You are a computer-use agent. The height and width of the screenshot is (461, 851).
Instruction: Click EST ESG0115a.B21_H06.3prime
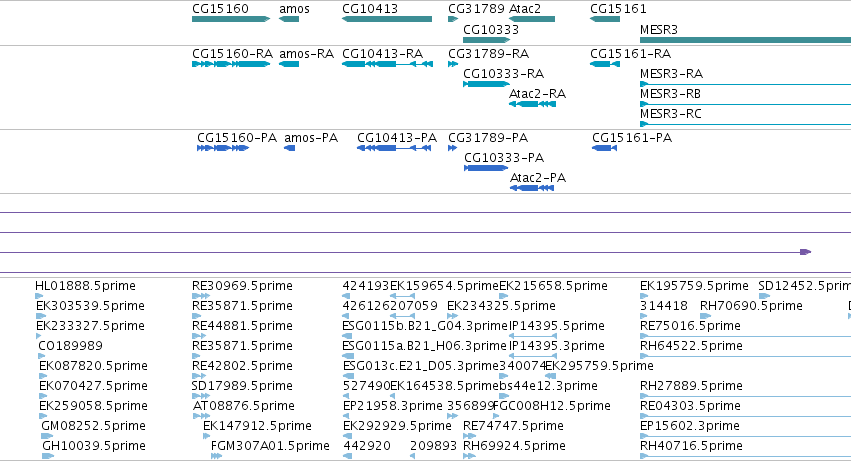click(x=424, y=346)
